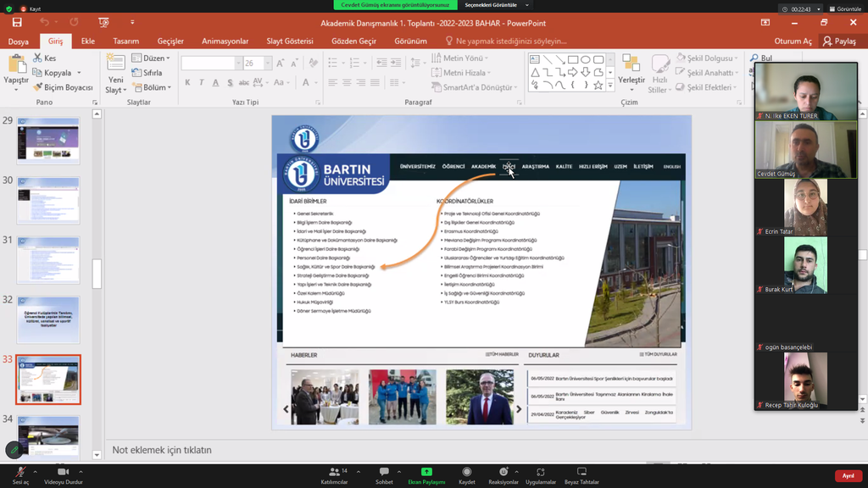Screen dimensions: 868x488
Task: Unmute microphone with Sesi aç
Action: coord(20,476)
